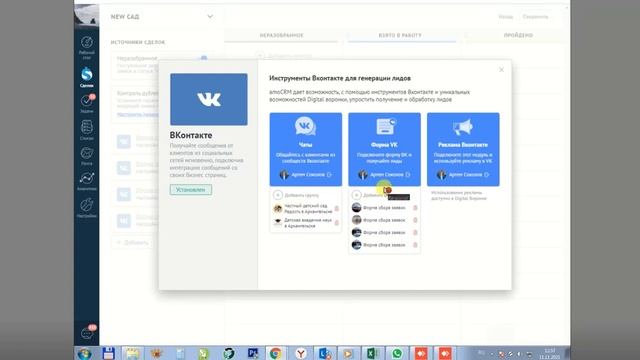Select the Детская академия наук в Архангельске row
Image resolution: width=640 pixels, height=360 pixels.
pos(305,223)
